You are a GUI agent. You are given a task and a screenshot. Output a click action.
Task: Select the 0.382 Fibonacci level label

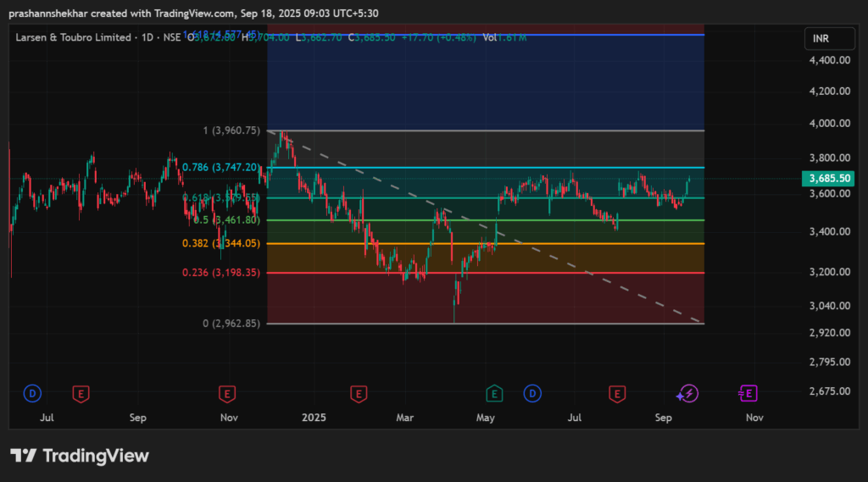tap(221, 244)
